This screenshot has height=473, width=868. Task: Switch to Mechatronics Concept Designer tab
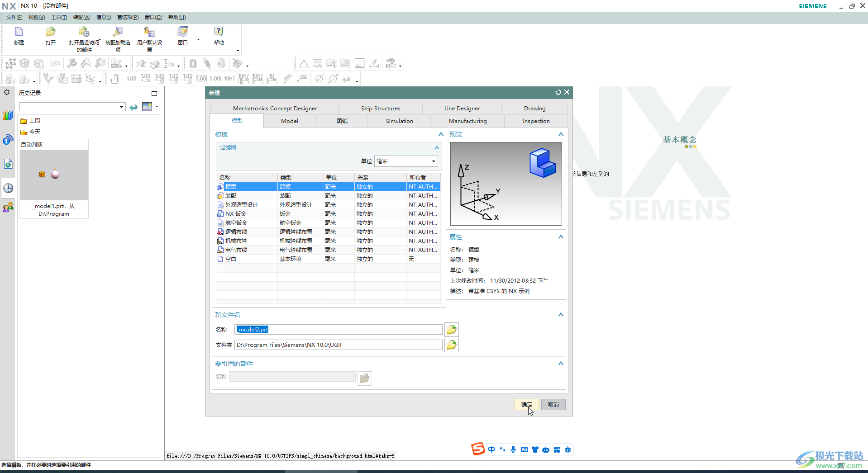tap(275, 108)
